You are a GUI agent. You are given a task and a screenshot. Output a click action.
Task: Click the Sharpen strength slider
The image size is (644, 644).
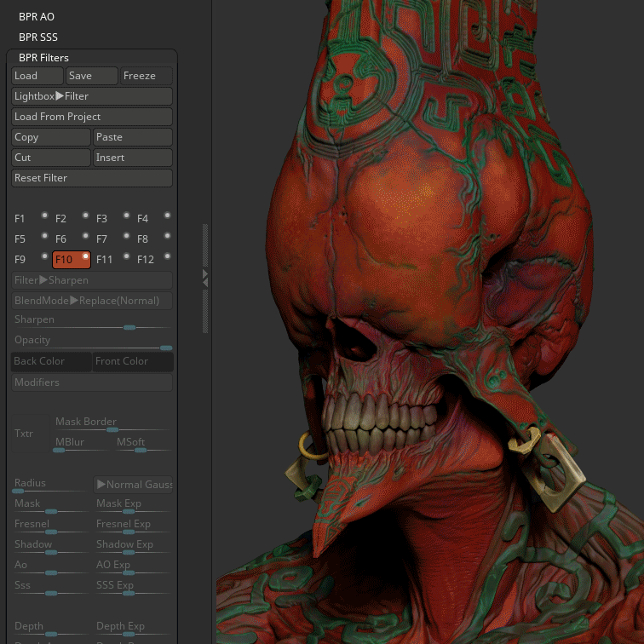click(129, 327)
